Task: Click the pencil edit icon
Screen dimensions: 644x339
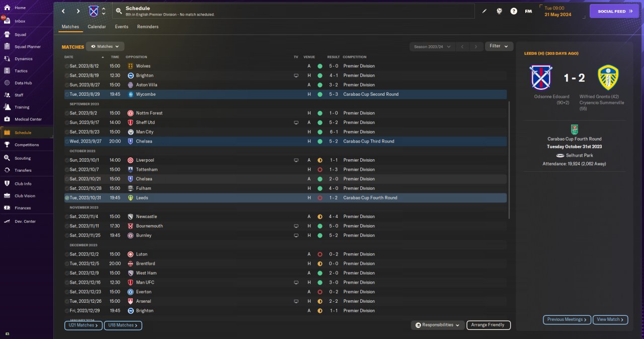Action: 485,11
